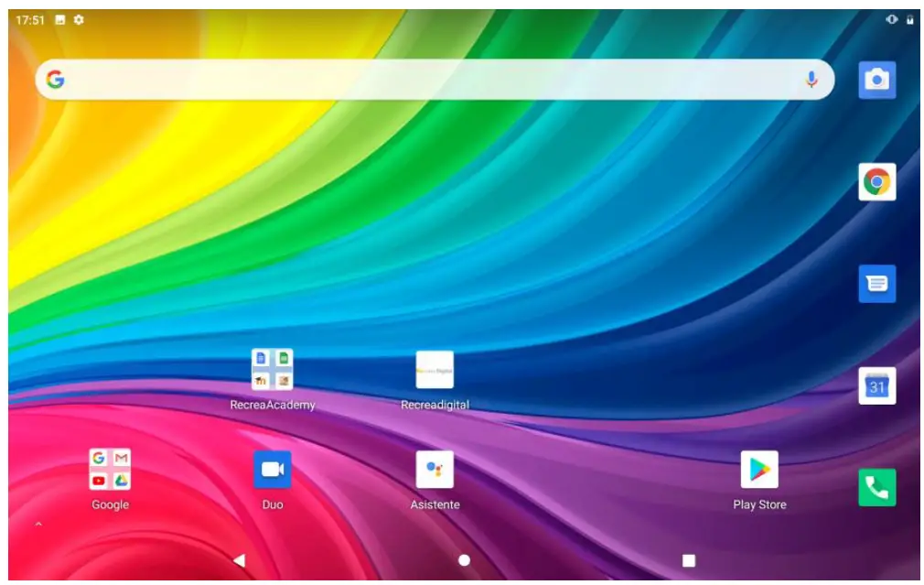
Task: Launch the Recreadigital app
Action: 435,369
